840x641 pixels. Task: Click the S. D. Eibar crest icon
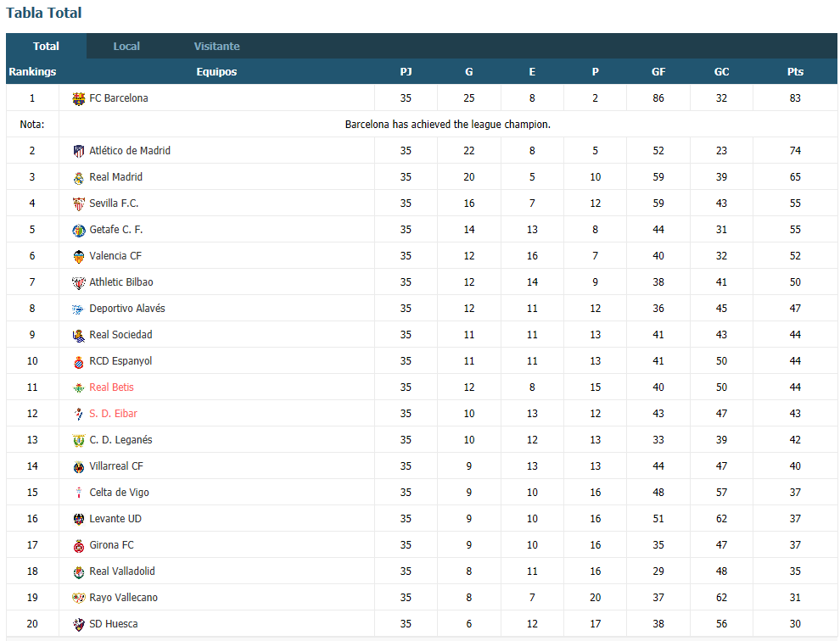[79, 414]
